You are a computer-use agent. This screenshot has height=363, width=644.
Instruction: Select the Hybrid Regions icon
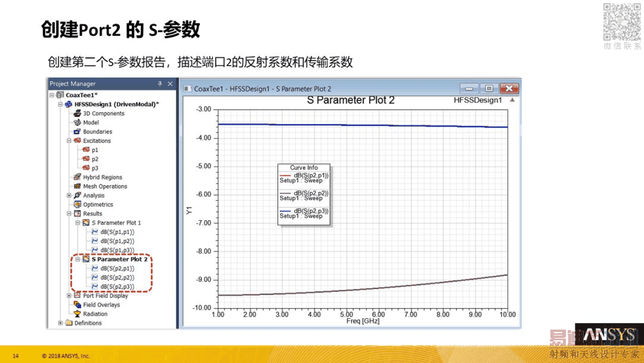click(77, 177)
